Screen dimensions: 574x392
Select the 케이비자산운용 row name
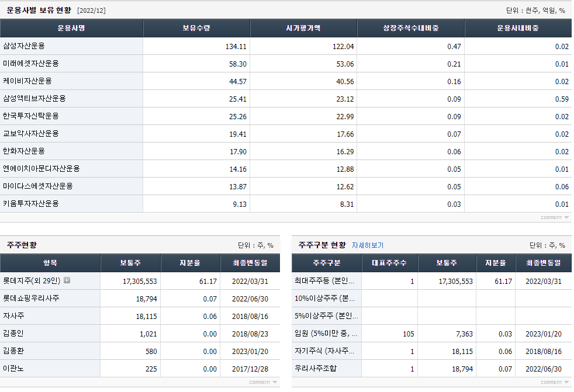point(27,81)
